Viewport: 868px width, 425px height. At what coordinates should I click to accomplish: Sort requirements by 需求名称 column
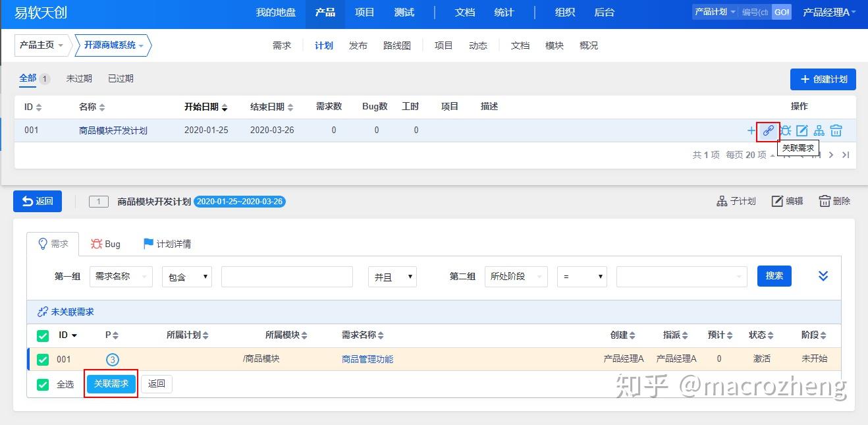pyautogui.click(x=363, y=335)
